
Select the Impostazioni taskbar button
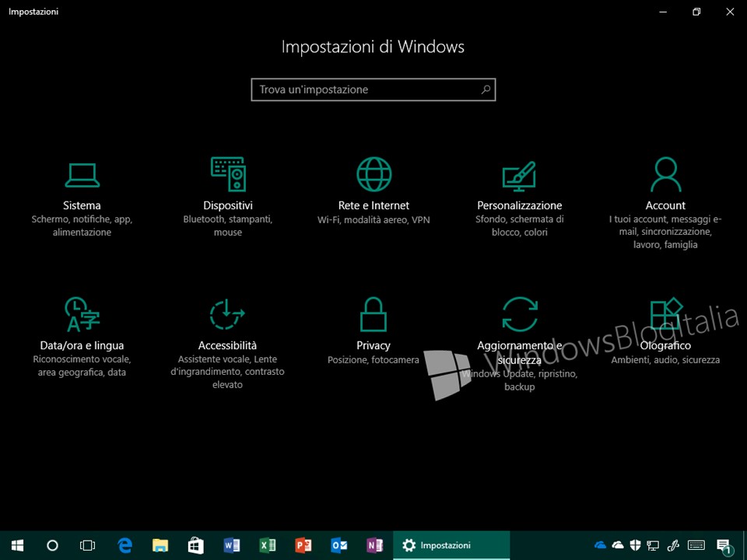451,545
